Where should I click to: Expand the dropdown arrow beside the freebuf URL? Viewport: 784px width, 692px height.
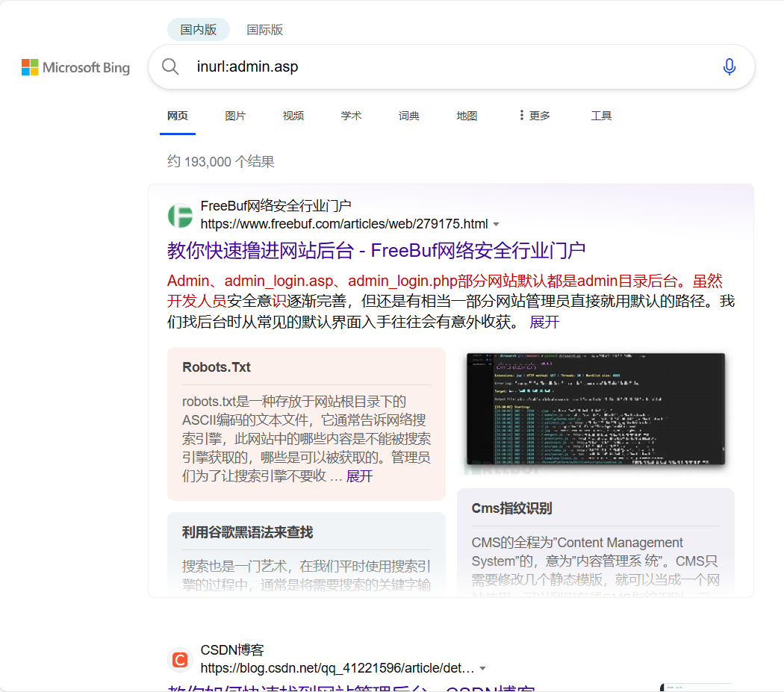tap(496, 224)
